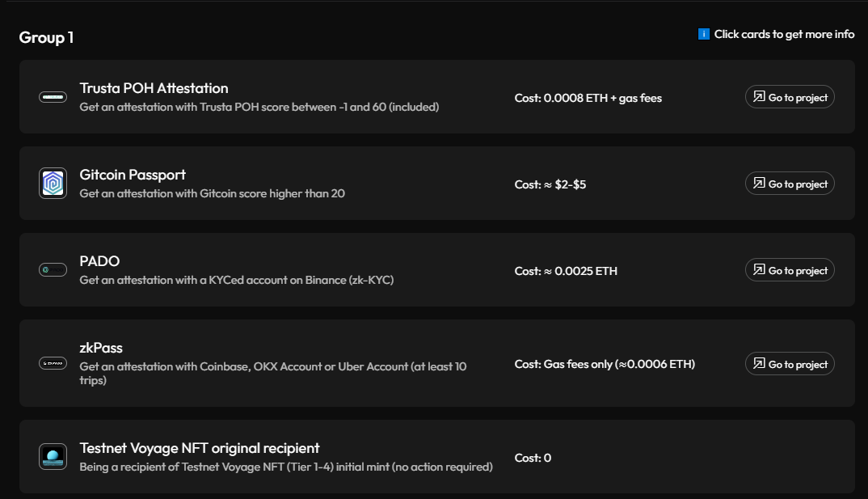Open the PADO card title
Viewport: 868px width, 499px height.
(99, 261)
